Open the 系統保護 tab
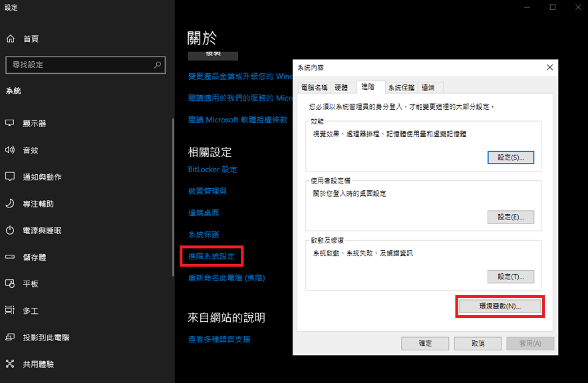The width and height of the screenshot is (588, 383). pyautogui.click(x=401, y=88)
